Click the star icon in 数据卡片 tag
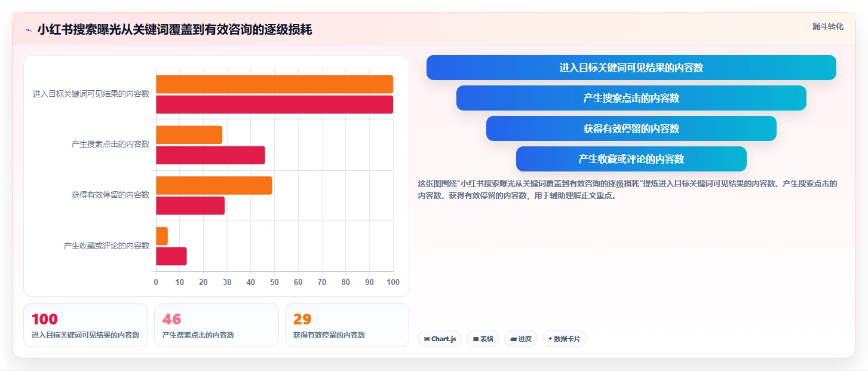Image resolution: width=868 pixels, height=371 pixels. point(550,339)
